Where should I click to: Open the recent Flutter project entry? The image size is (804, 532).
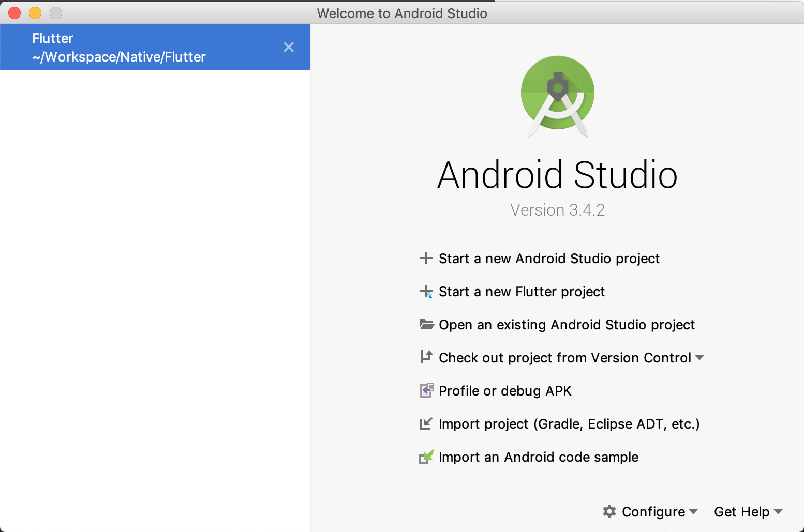tap(155, 47)
